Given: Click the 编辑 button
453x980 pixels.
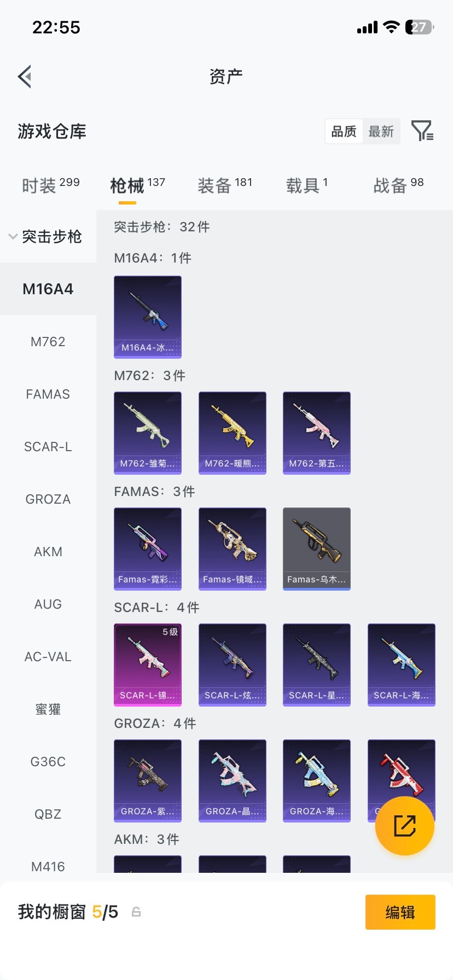Looking at the screenshot, I should click(x=400, y=912).
